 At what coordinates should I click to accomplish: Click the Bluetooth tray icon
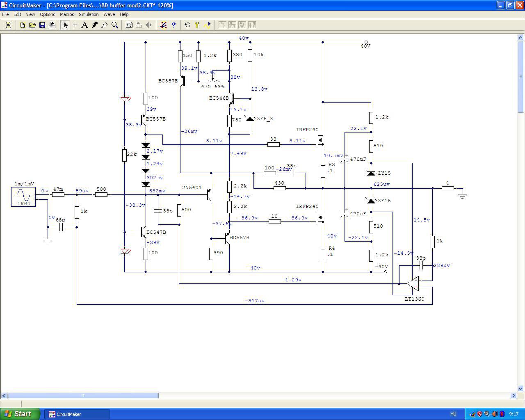502,414
